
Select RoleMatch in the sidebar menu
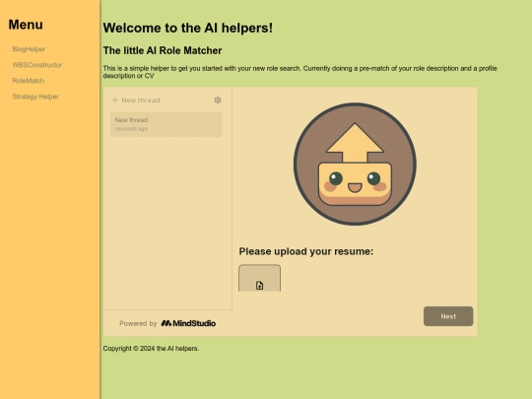(29, 81)
